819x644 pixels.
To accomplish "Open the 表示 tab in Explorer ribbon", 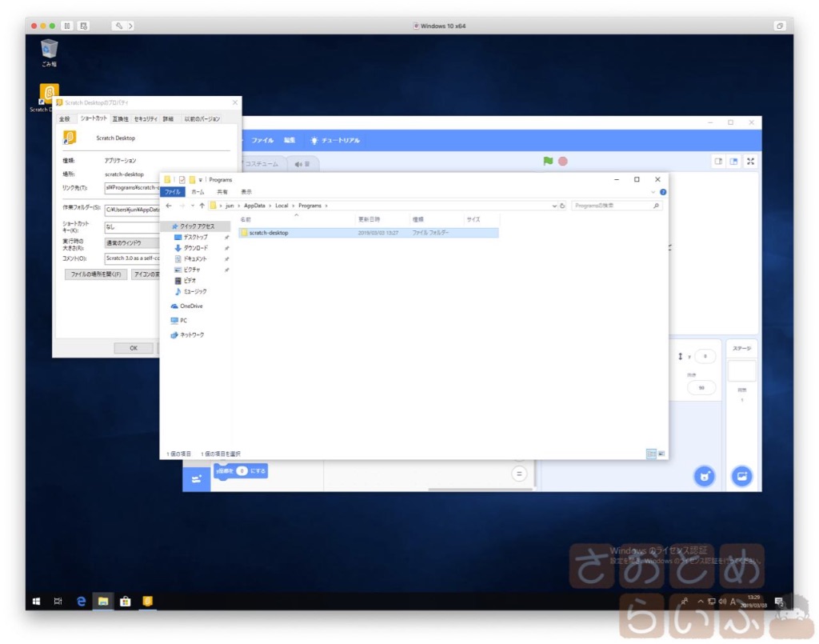I will coord(246,192).
